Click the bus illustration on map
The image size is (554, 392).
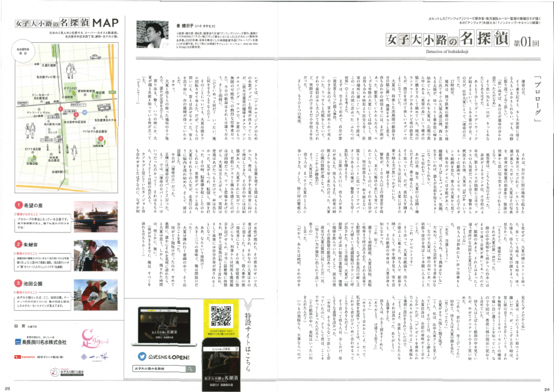tap(104, 108)
